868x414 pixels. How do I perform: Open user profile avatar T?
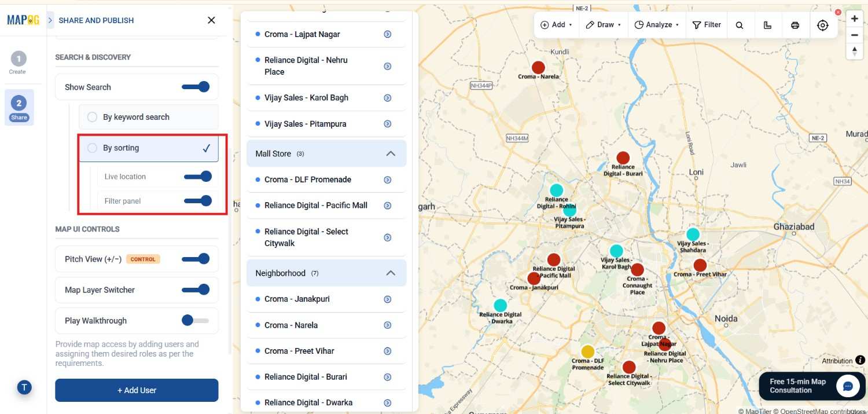[24, 387]
